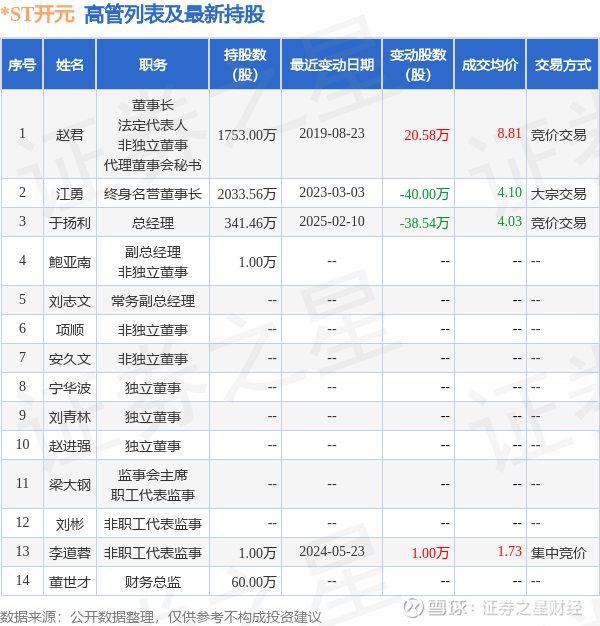Image resolution: width=600 pixels, height=626 pixels.
Task: Select the name 江勇
Action: (69, 194)
